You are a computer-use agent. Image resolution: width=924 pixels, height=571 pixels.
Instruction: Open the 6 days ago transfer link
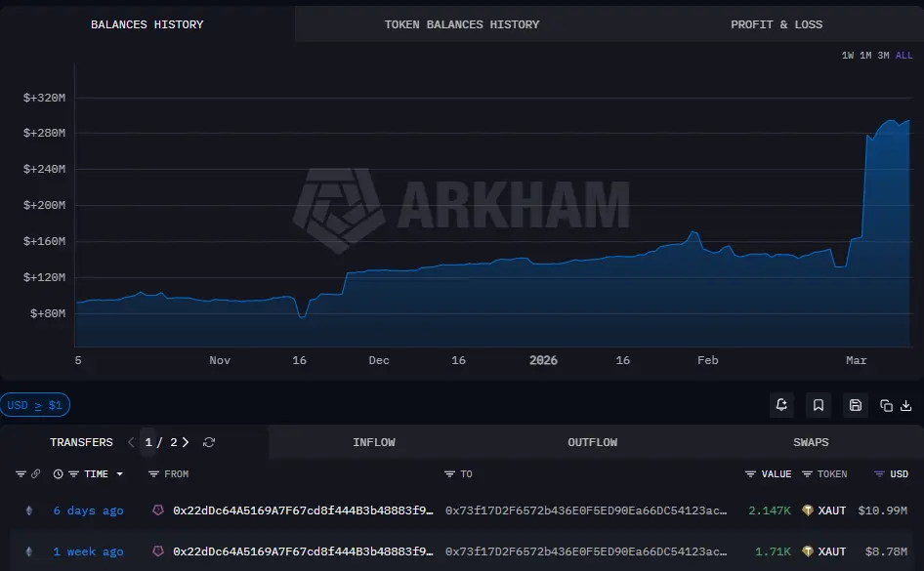(88, 510)
